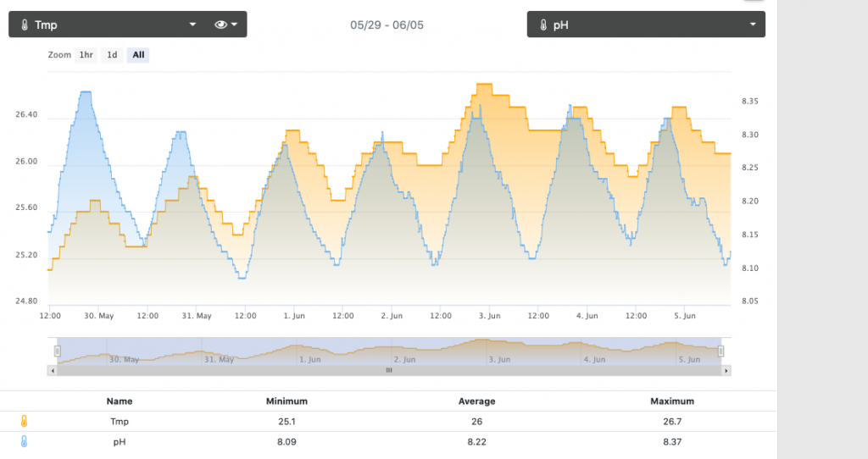Click the left range handle of navigator

point(58,351)
